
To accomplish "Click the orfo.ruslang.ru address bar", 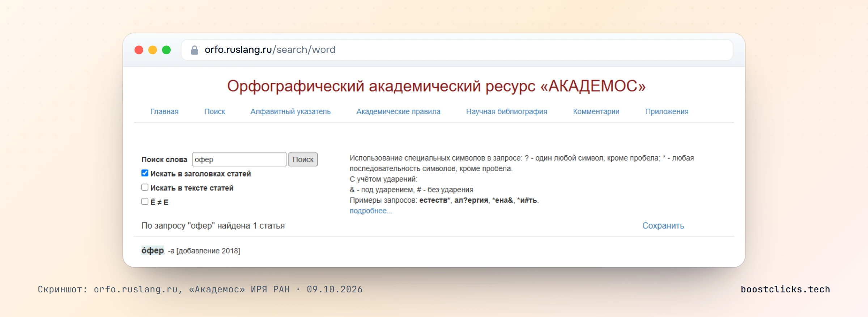I will pos(457,50).
